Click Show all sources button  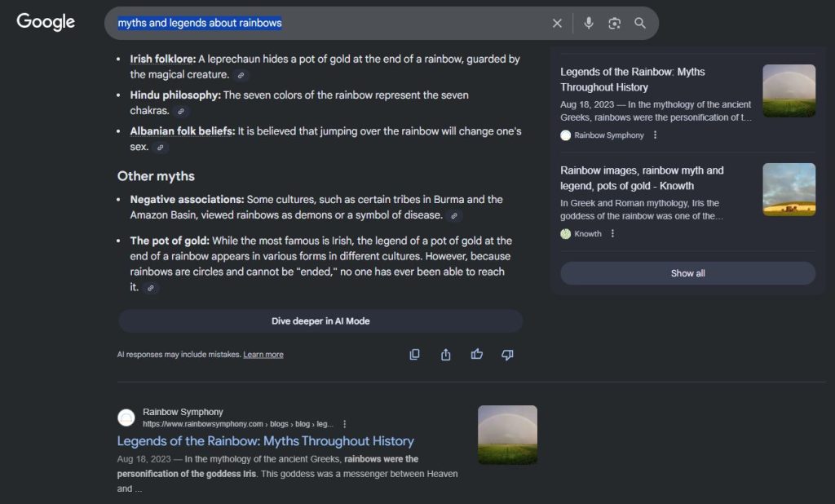click(687, 273)
